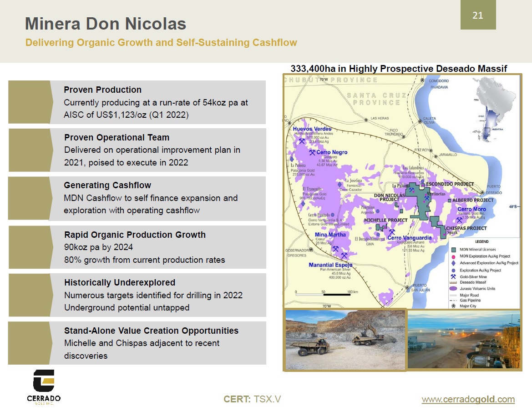Click the "Historically Underexplored" heading
The image size is (532, 411).
pyautogui.click(x=120, y=283)
